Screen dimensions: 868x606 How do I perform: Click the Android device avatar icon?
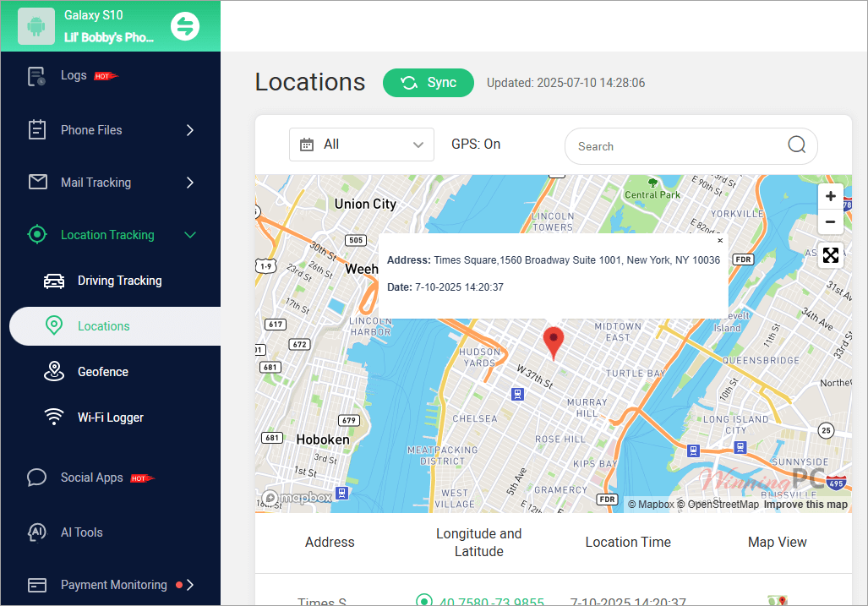(x=36, y=26)
